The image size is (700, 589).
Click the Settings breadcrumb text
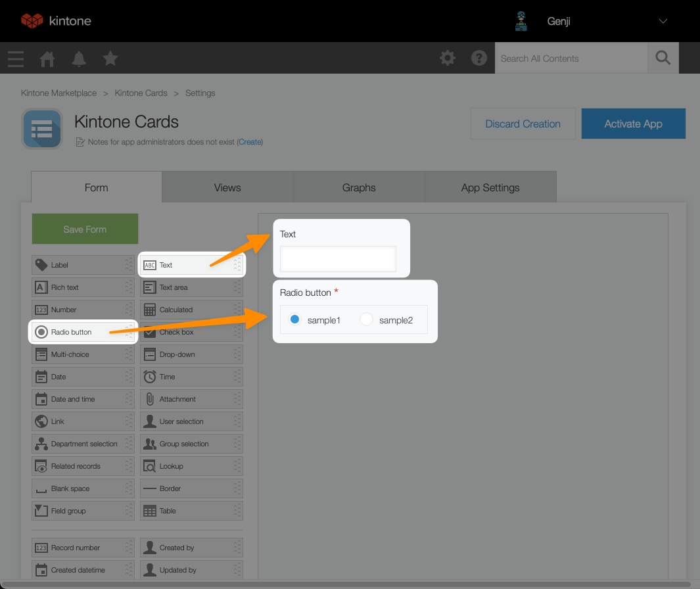[200, 93]
